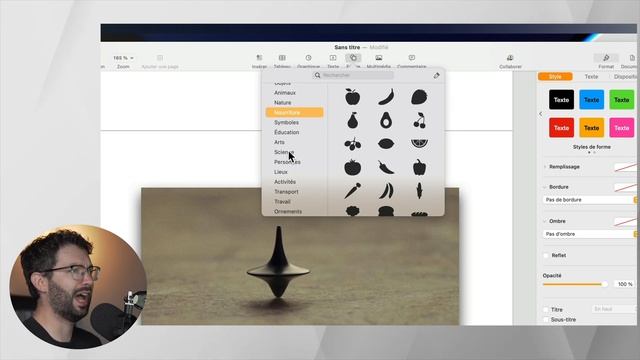Apply the blue Texte shape style
This screenshot has width=640, height=360.
(x=591, y=100)
